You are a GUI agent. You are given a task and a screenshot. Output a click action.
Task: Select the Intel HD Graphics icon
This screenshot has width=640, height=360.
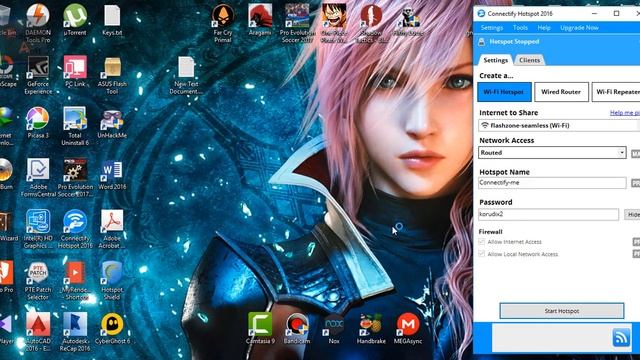click(38, 229)
